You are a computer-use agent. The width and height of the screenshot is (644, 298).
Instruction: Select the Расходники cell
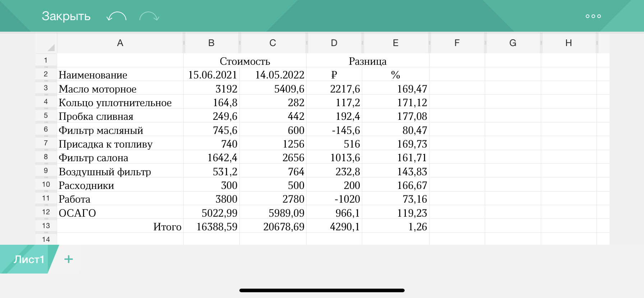pyautogui.click(x=120, y=185)
